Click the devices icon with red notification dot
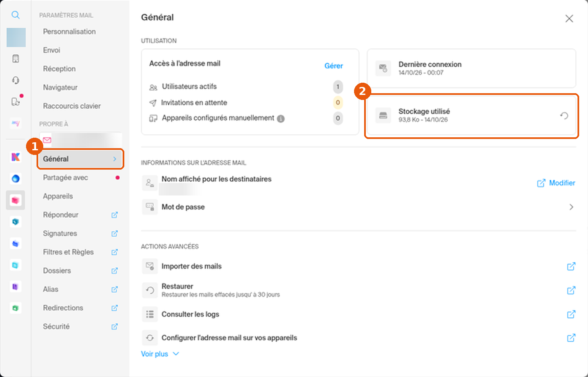 [x=16, y=102]
